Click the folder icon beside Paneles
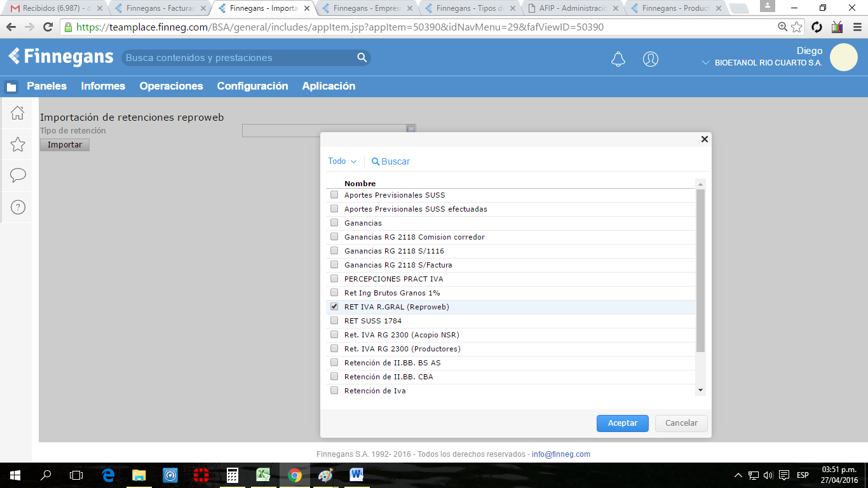This screenshot has width=868, height=488. (x=11, y=87)
